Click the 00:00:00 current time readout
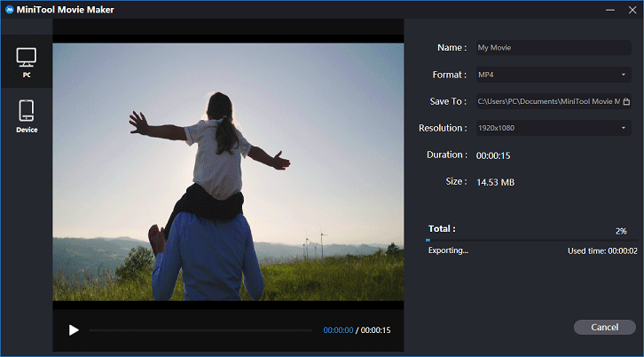Viewport: 644px width, 357px height. pos(338,330)
